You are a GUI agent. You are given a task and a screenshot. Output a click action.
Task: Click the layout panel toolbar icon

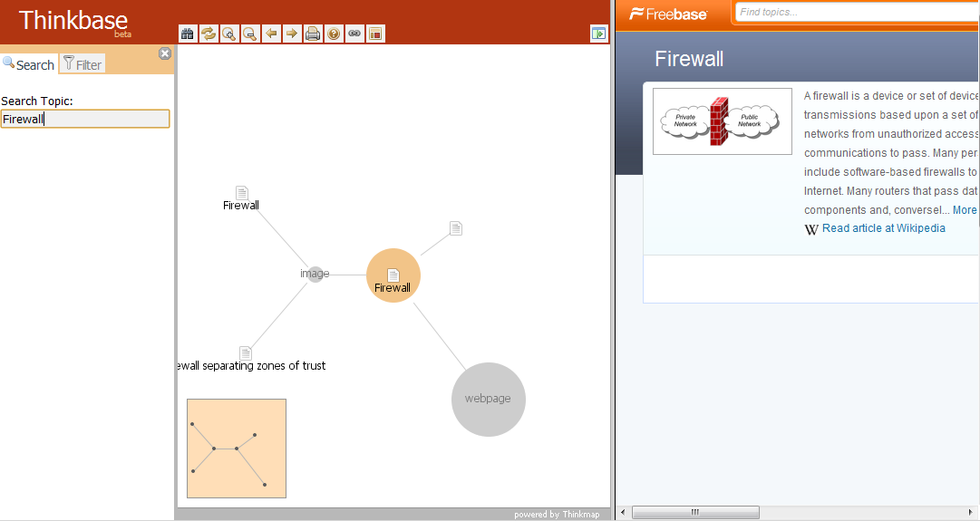point(375,34)
